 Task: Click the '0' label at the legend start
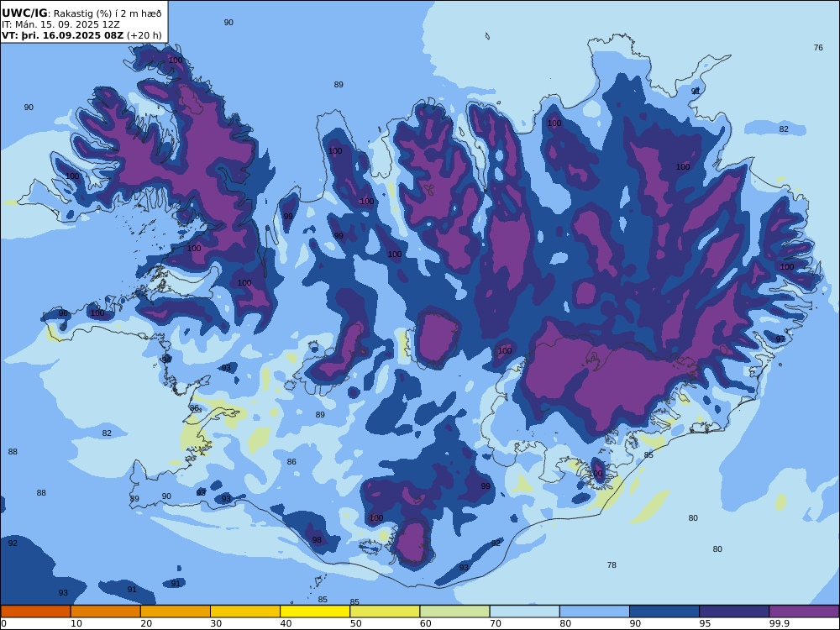[3, 623]
